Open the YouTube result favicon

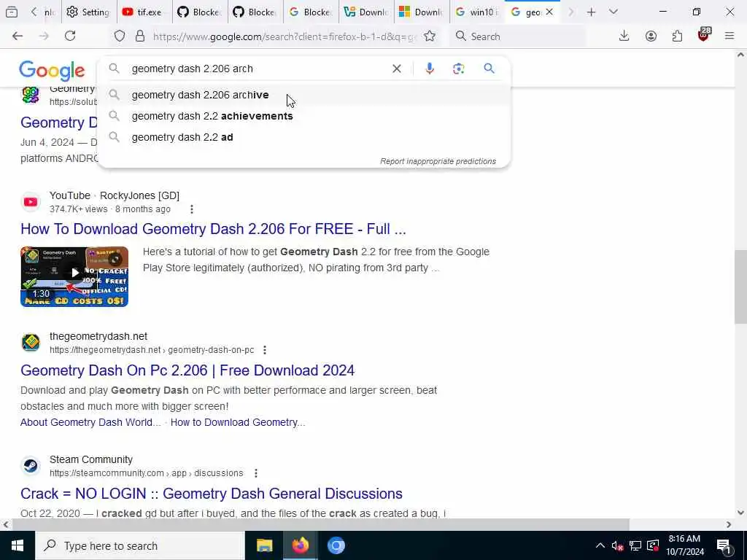pos(31,202)
